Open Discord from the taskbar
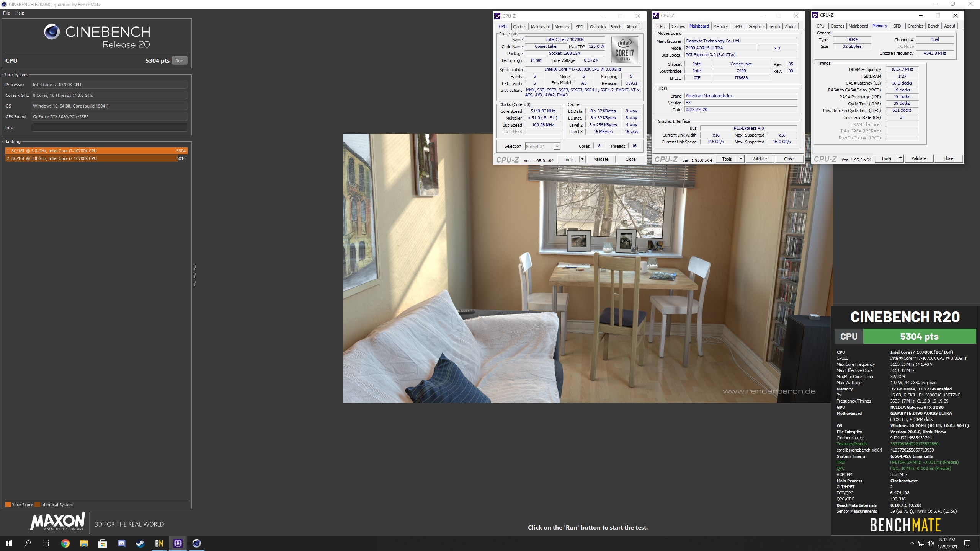 pyautogui.click(x=121, y=543)
